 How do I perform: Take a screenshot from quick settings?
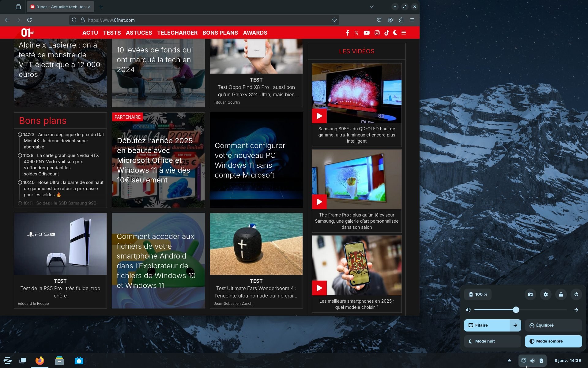pyautogui.click(x=530, y=294)
